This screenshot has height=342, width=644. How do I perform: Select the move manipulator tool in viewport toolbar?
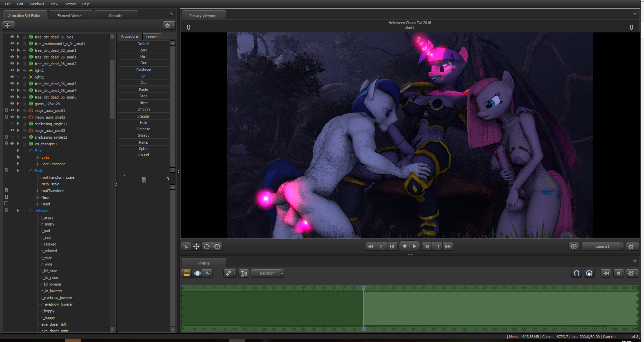click(x=196, y=246)
